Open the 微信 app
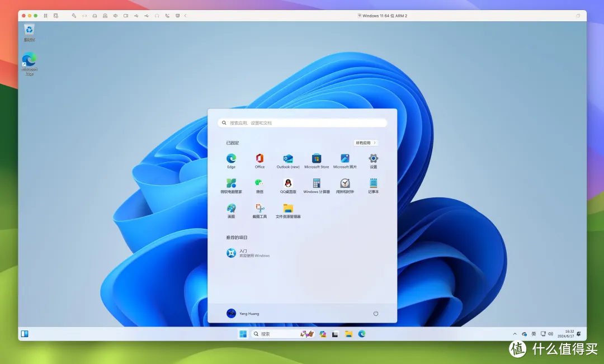604x364 pixels. (x=259, y=186)
